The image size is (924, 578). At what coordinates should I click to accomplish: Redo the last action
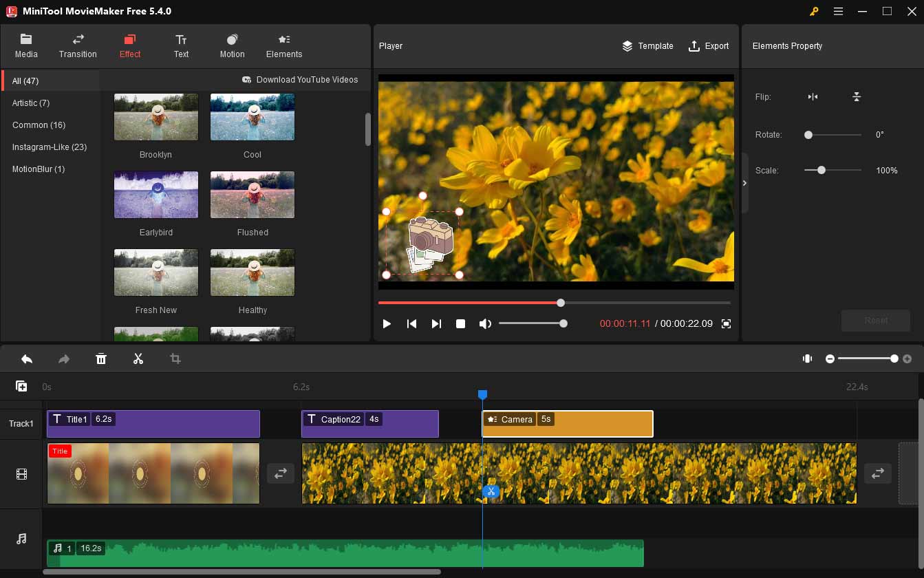[64, 358]
